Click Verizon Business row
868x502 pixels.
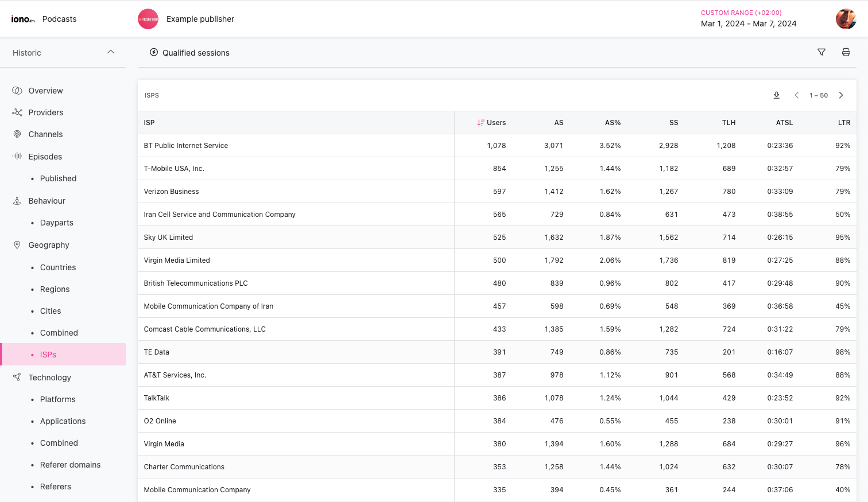point(497,192)
